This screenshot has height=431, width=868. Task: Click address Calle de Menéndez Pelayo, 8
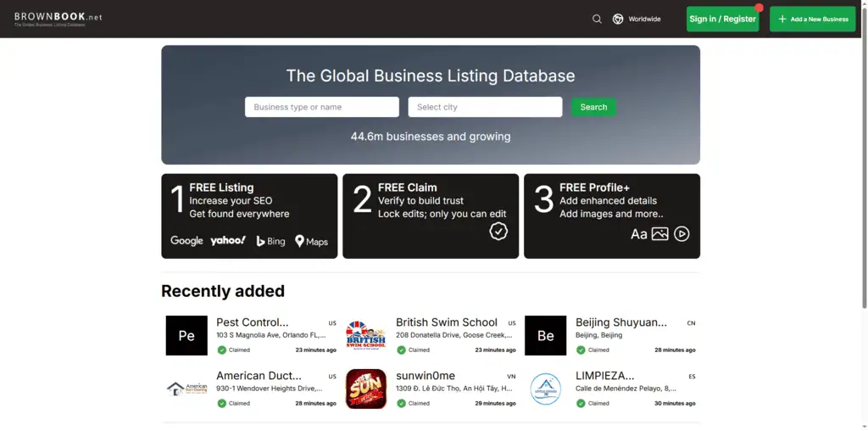point(626,389)
